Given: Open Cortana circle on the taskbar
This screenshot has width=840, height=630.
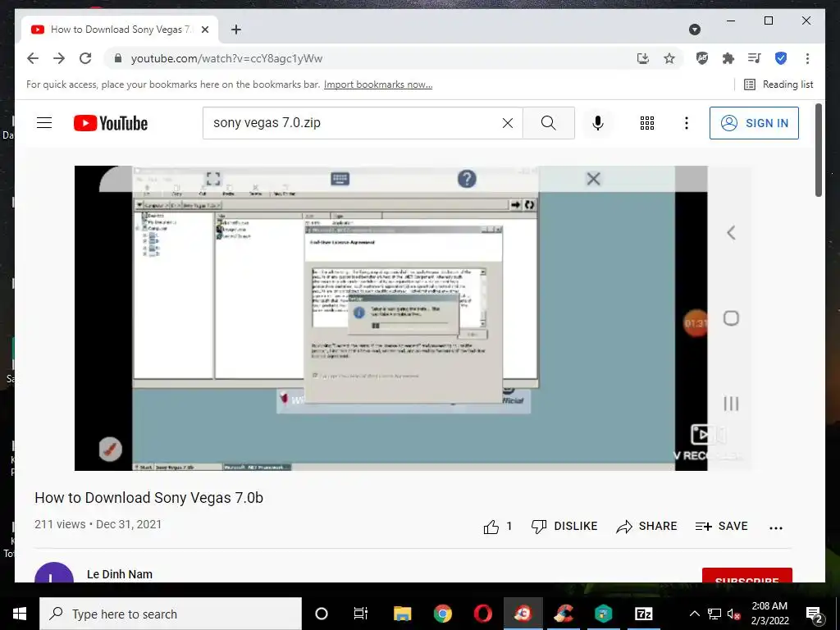Looking at the screenshot, I should [x=322, y=614].
